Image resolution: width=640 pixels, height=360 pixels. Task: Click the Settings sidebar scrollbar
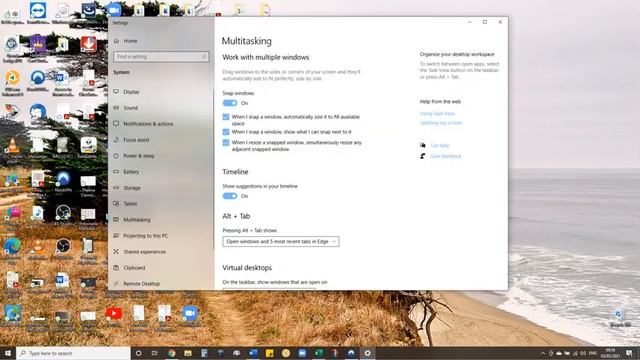click(213, 168)
